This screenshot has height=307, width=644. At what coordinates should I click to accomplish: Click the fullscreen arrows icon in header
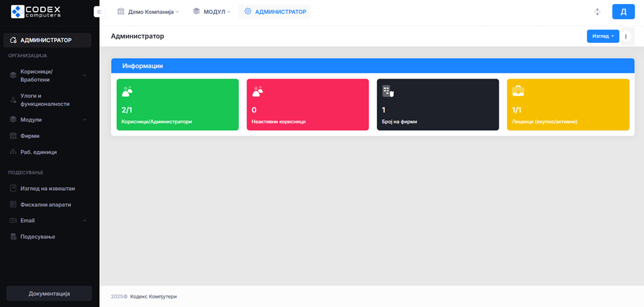click(597, 12)
